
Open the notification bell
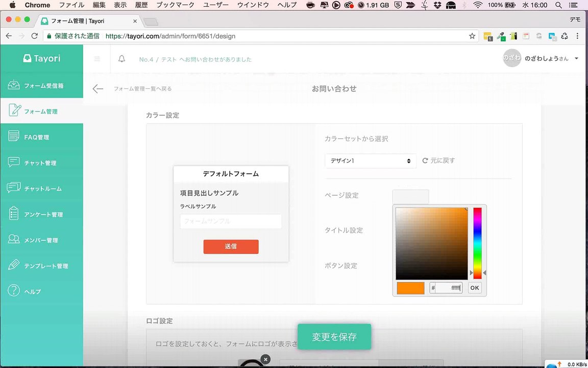pos(121,59)
